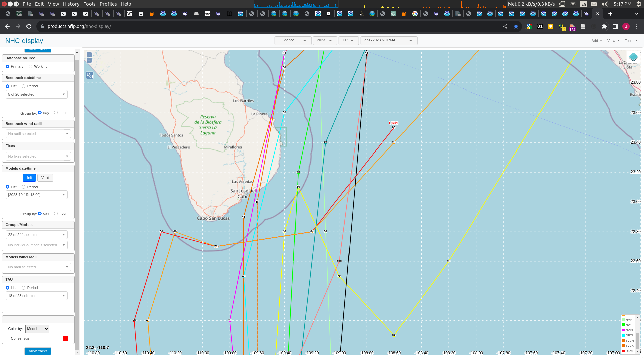Bookmark page with star icon
Screen dimensions: 644x362
[516, 26]
